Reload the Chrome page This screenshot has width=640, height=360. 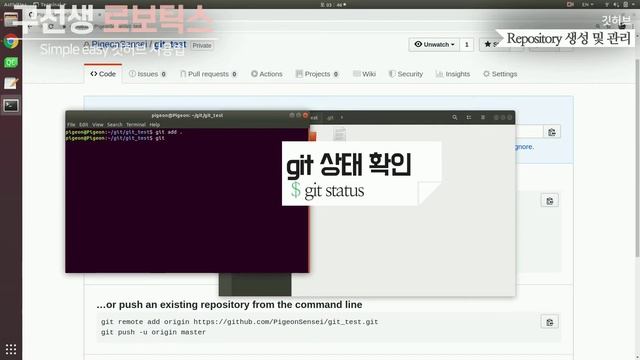click(x=51, y=27)
